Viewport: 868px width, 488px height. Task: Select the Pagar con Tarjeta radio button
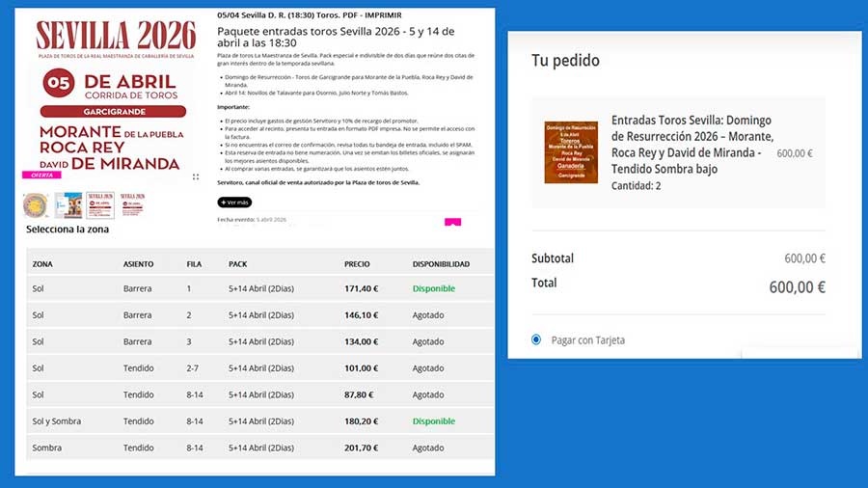[536, 339]
